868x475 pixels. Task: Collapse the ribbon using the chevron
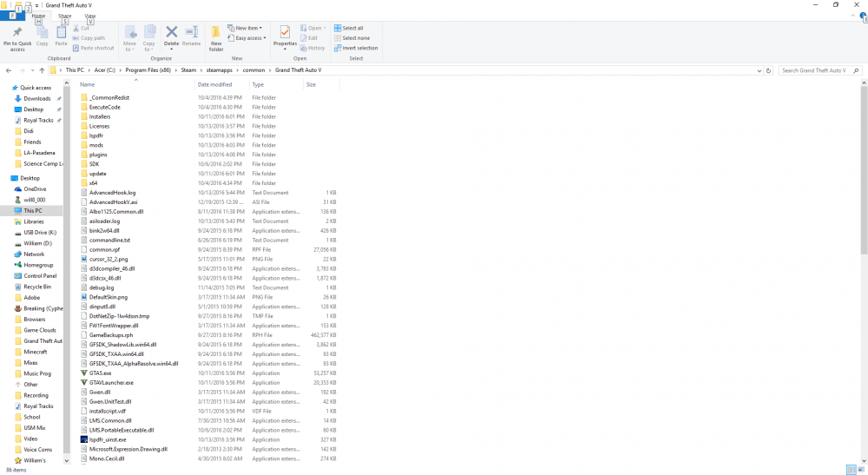[x=852, y=16]
